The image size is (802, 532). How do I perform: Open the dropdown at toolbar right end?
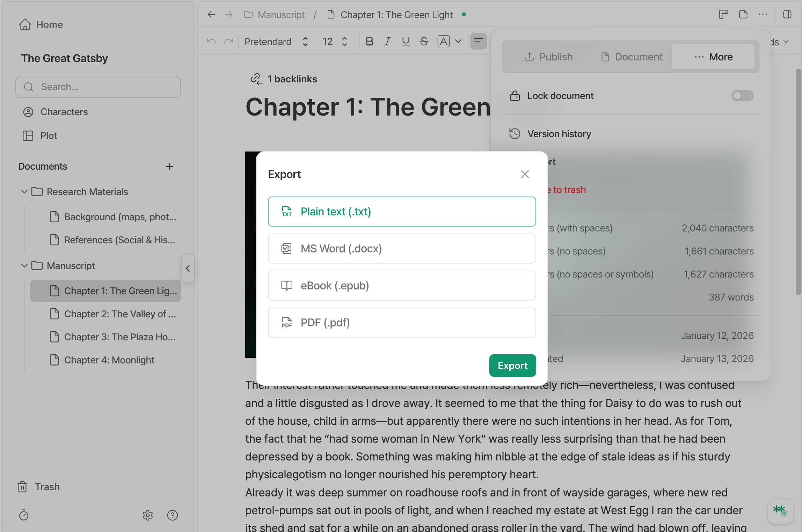[x=786, y=42]
